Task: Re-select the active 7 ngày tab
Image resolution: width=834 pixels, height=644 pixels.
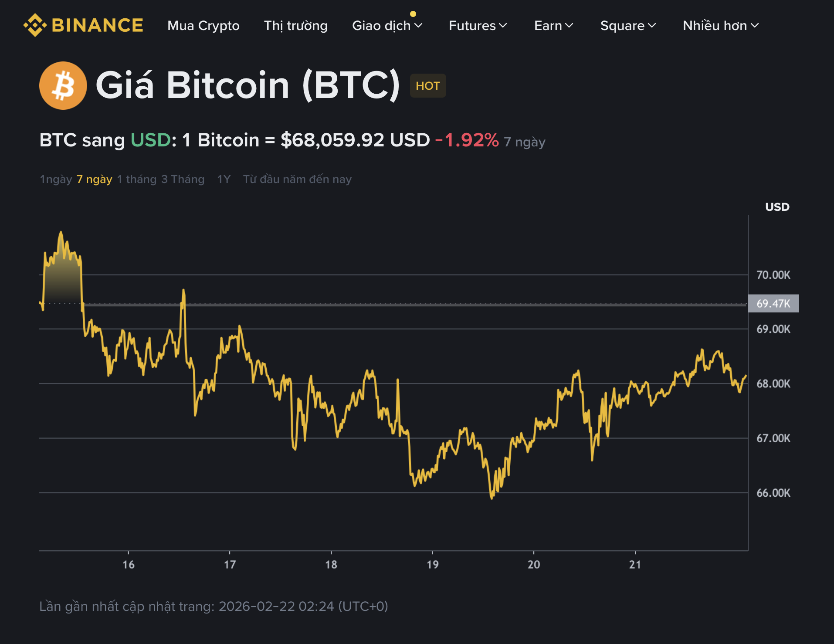Action: click(94, 179)
